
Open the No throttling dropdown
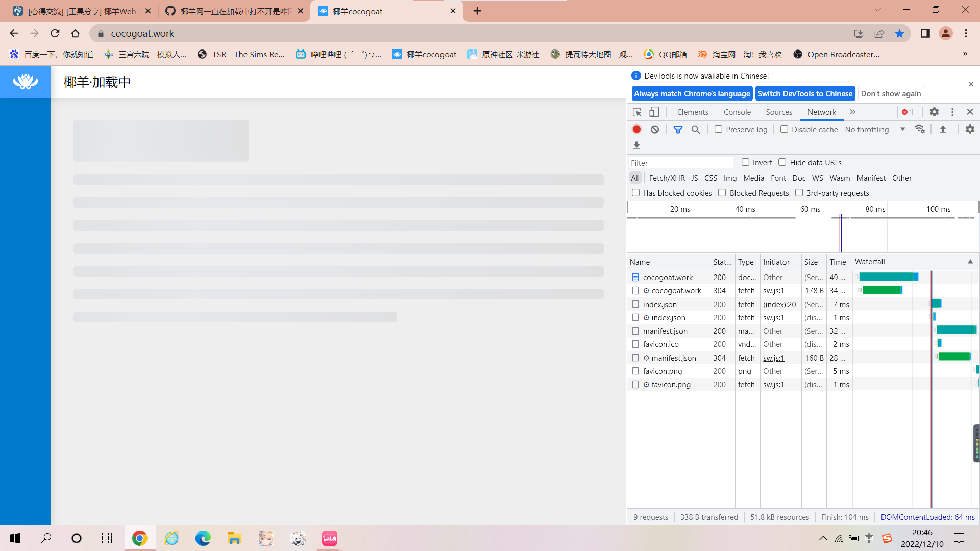[x=874, y=129]
